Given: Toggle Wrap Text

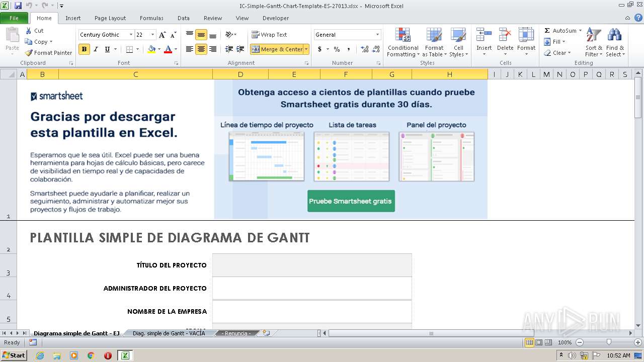Looking at the screenshot, I should point(269,35).
